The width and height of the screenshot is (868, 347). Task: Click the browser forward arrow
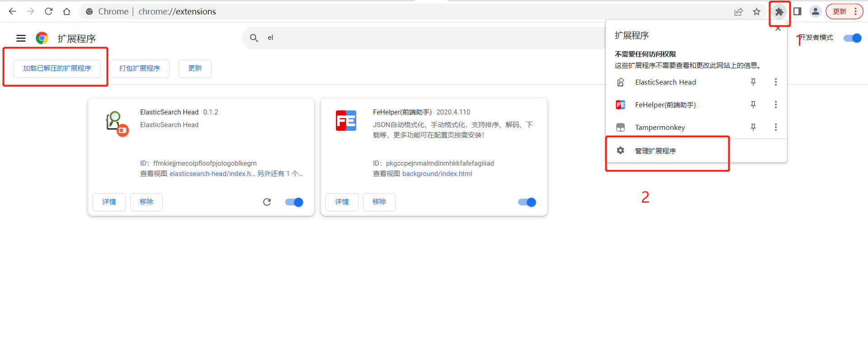tap(31, 11)
